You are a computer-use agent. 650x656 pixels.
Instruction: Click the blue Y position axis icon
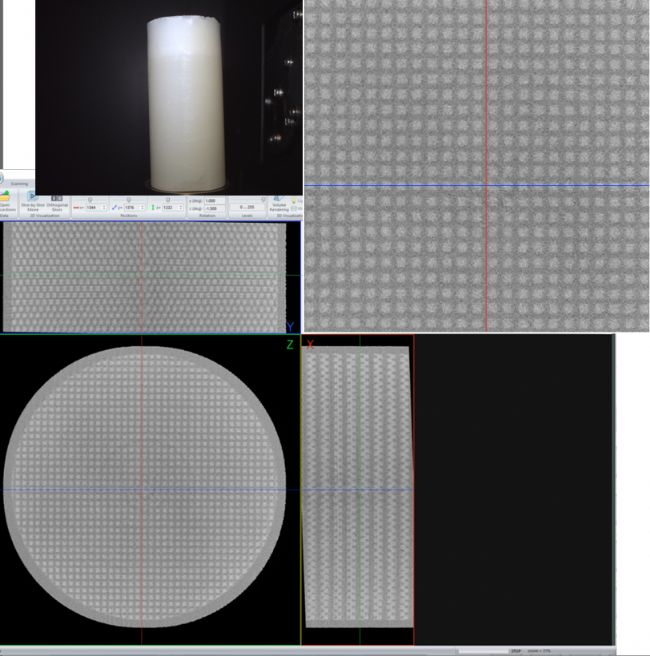pos(116,207)
